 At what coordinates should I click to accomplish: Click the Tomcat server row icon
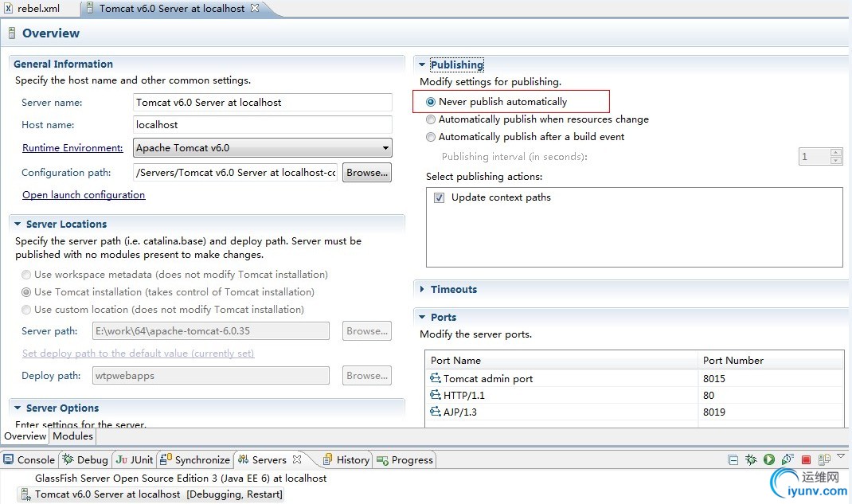click(25, 494)
